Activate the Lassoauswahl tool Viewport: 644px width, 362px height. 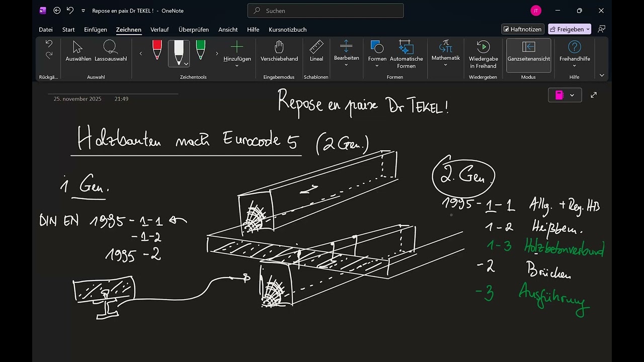(x=111, y=52)
